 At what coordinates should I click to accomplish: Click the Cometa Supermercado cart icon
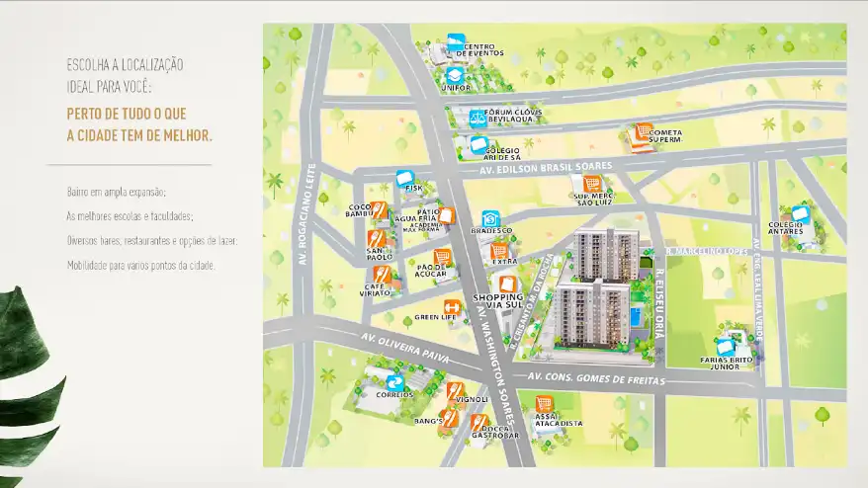[x=644, y=131]
